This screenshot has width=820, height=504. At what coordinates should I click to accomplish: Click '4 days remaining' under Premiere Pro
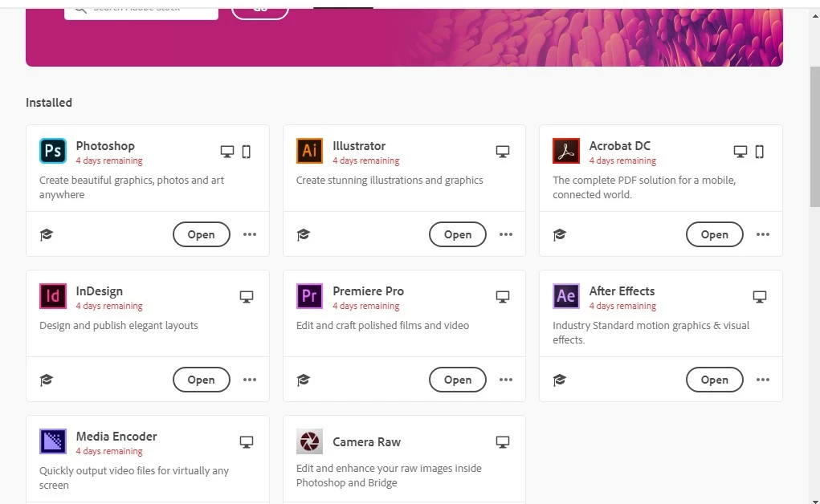pos(365,306)
